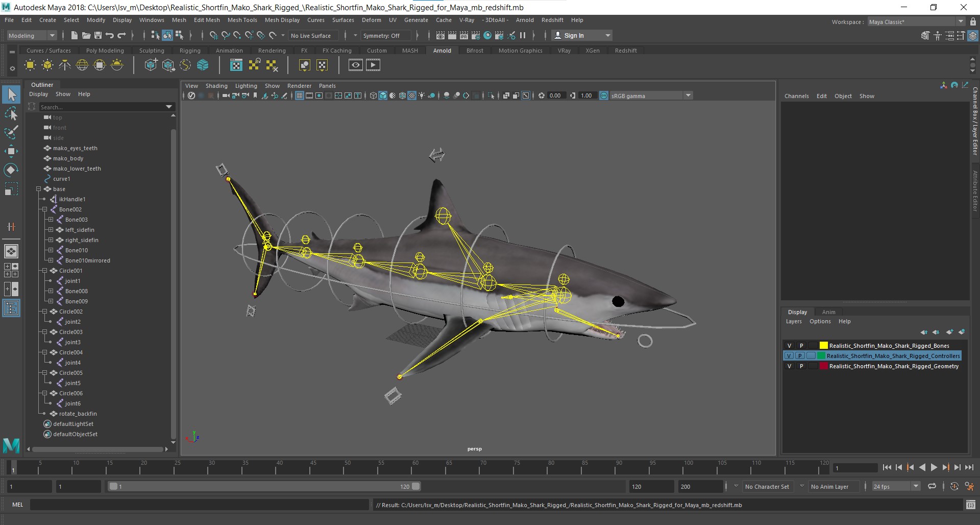Collapse the base node in Outliner
The height and width of the screenshot is (525, 980).
pyautogui.click(x=39, y=189)
